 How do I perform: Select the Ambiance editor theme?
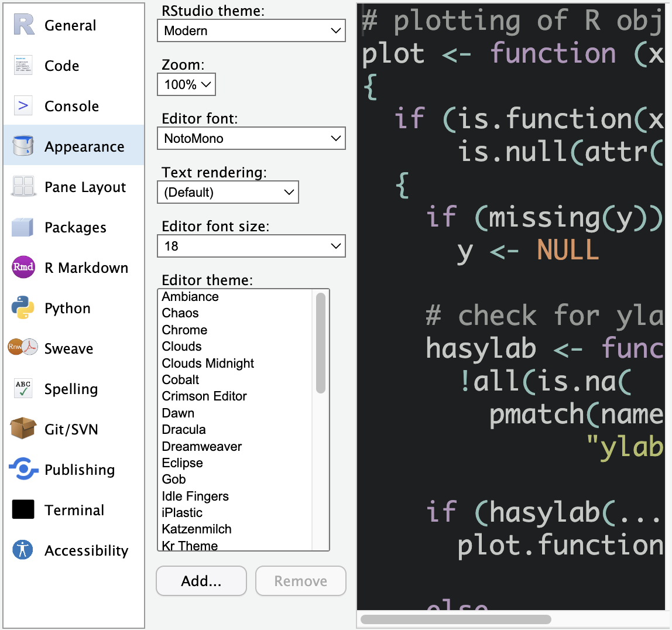click(x=190, y=297)
